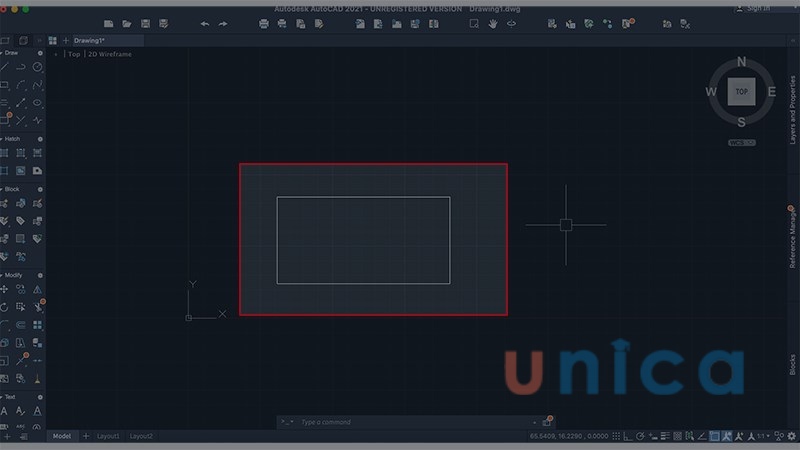Image resolution: width=800 pixels, height=450 pixels.
Task: Select the Polyline draw tool
Action: pos(21,67)
